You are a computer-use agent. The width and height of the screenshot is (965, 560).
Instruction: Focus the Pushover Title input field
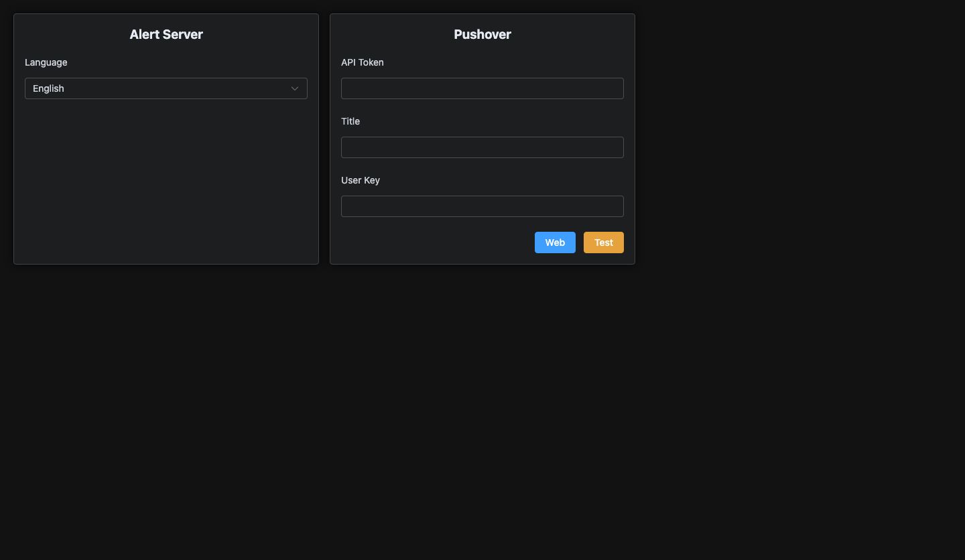point(482,147)
